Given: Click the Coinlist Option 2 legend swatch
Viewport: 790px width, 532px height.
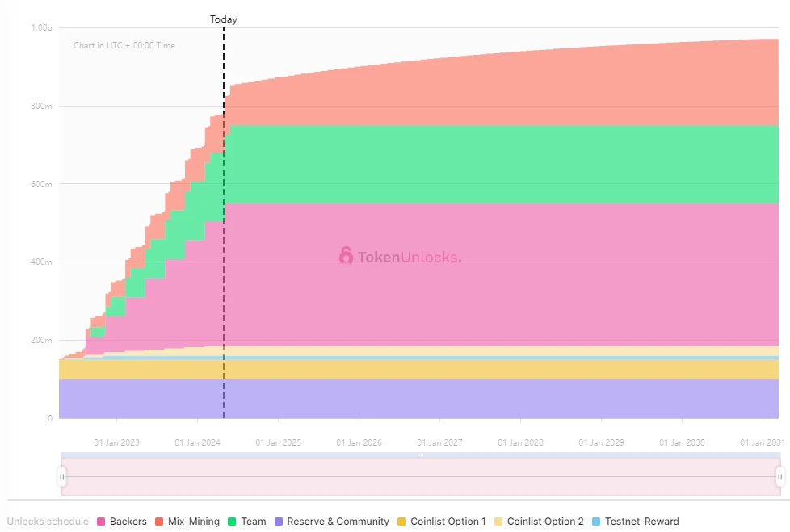Looking at the screenshot, I should pyautogui.click(x=499, y=522).
